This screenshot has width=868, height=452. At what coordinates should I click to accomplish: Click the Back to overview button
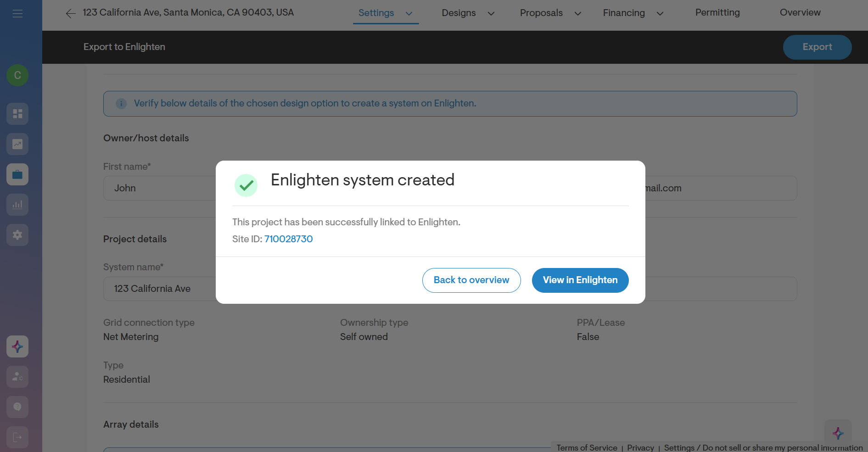[x=471, y=280]
